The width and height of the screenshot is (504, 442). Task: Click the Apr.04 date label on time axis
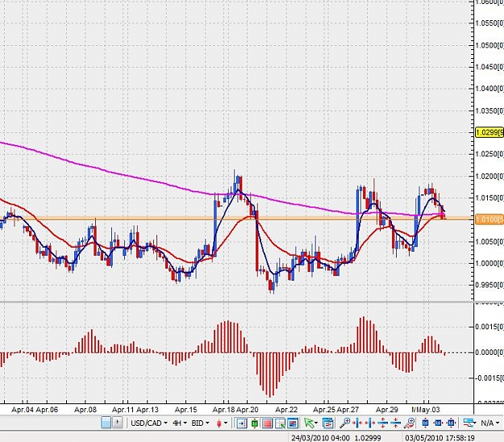[x=23, y=410]
